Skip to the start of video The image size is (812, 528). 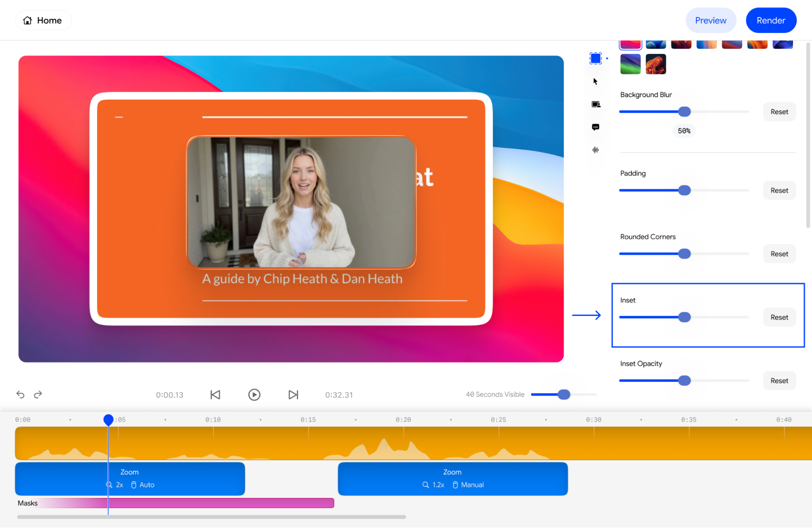click(x=215, y=395)
